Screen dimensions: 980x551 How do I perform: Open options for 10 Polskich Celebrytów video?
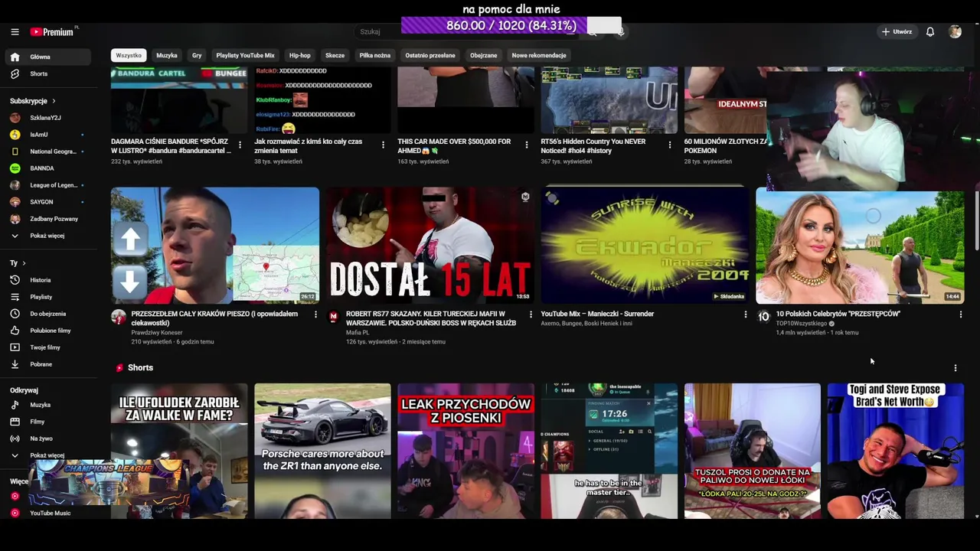(x=960, y=315)
